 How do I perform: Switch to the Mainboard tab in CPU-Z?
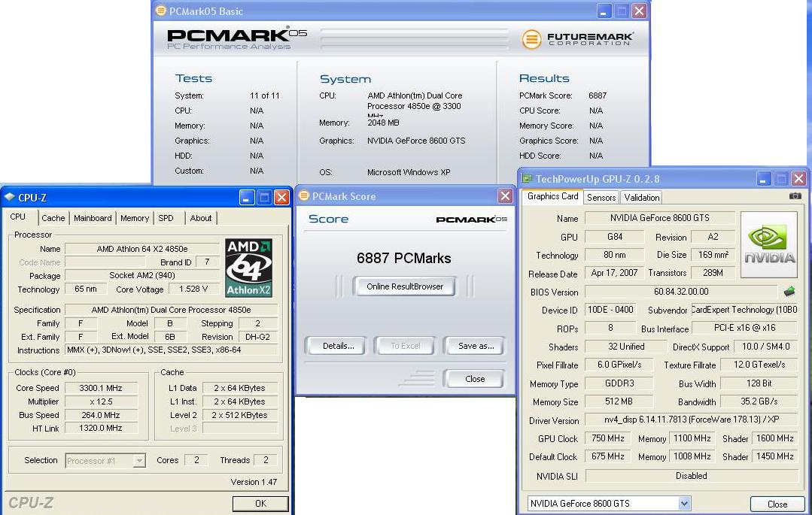(93, 218)
